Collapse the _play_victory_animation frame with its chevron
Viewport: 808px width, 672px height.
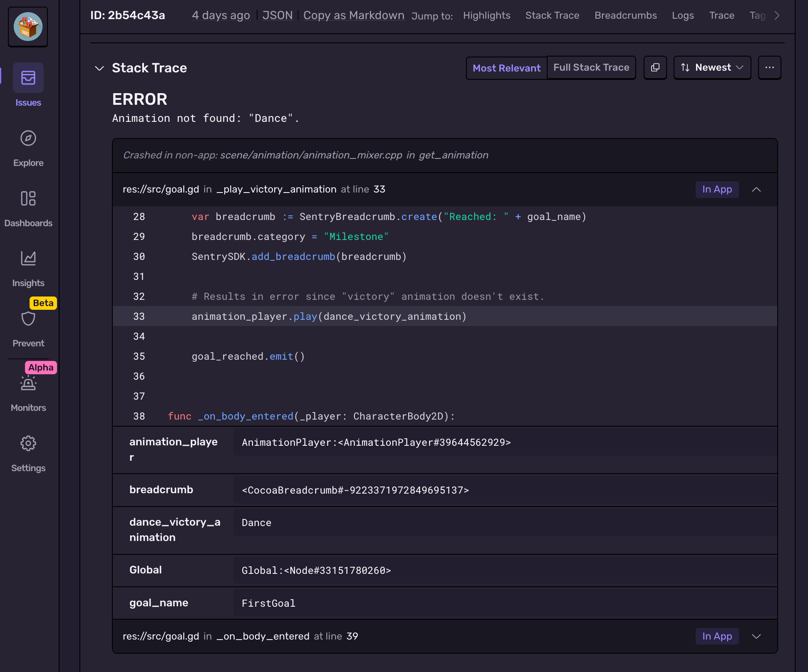click(756, 189)
